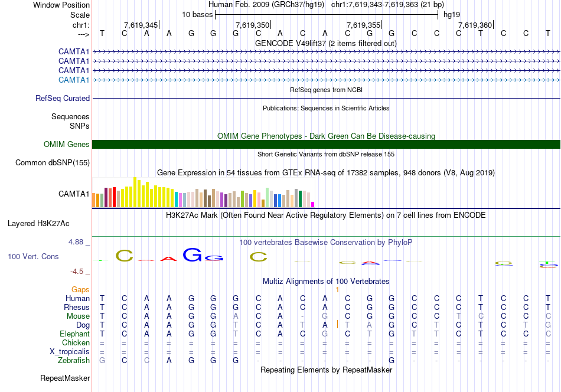Open Repeating Elements by RepeatMasker title
This screenshot has width=561, height=392.
pyautogui.click(x=326, y=370)
